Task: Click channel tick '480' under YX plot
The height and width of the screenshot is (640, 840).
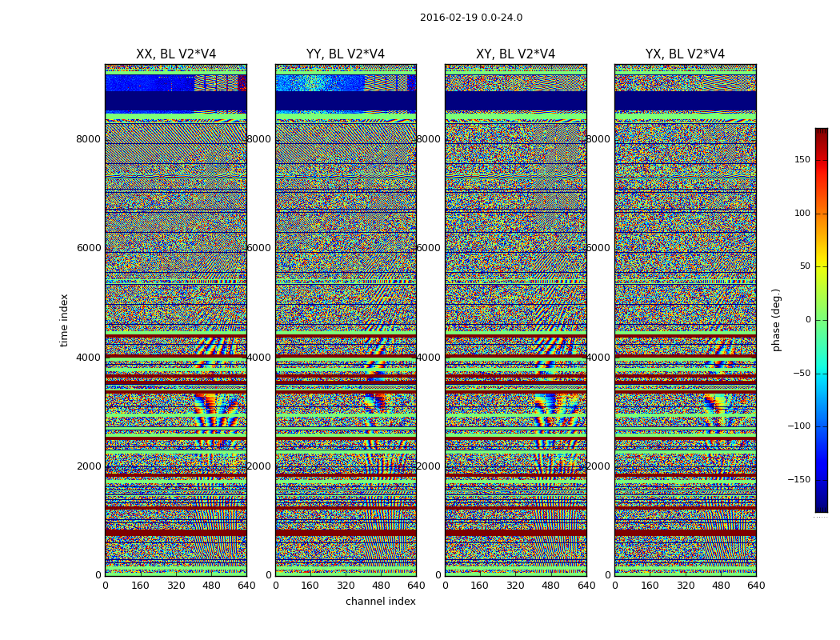Action: pyautogui.click(x=721, y=586)
